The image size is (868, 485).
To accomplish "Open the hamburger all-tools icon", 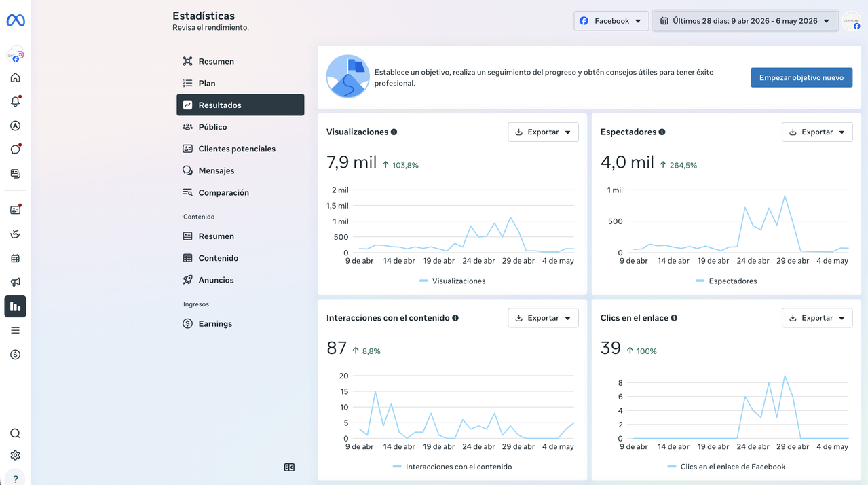I will pyautogui.click(x=16, y=330).
